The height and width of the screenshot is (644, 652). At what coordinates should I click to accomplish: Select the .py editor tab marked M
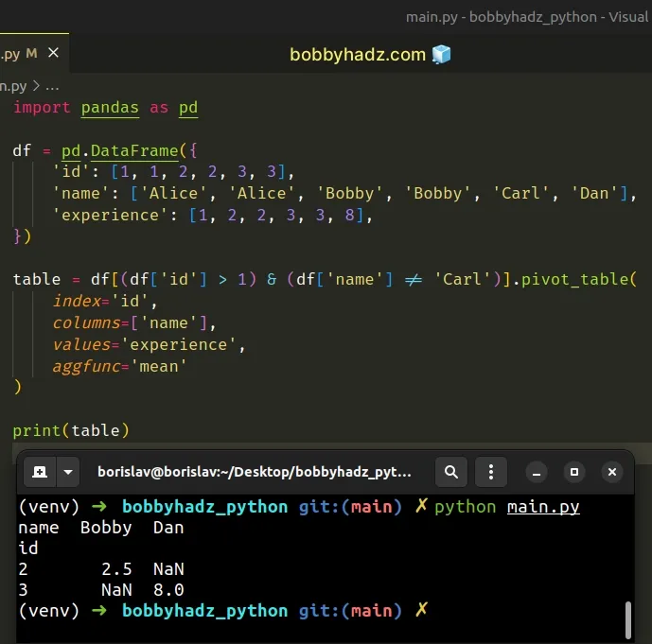click(19, 54)
